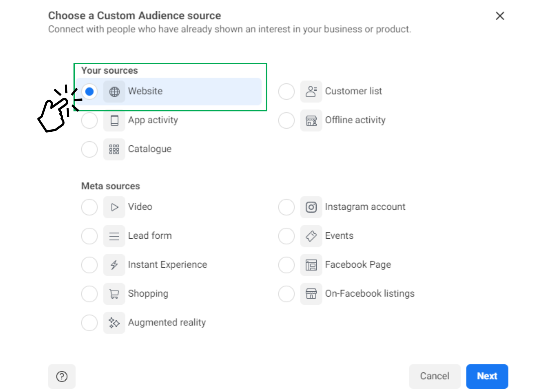Click the Facebook Page layout icon

311,265
